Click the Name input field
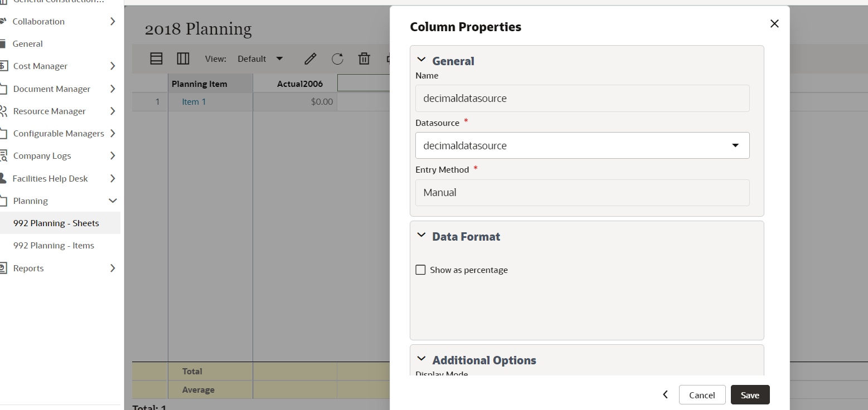Screen dimensions: 868x410 pyautogui.click(x=583, y=98)
